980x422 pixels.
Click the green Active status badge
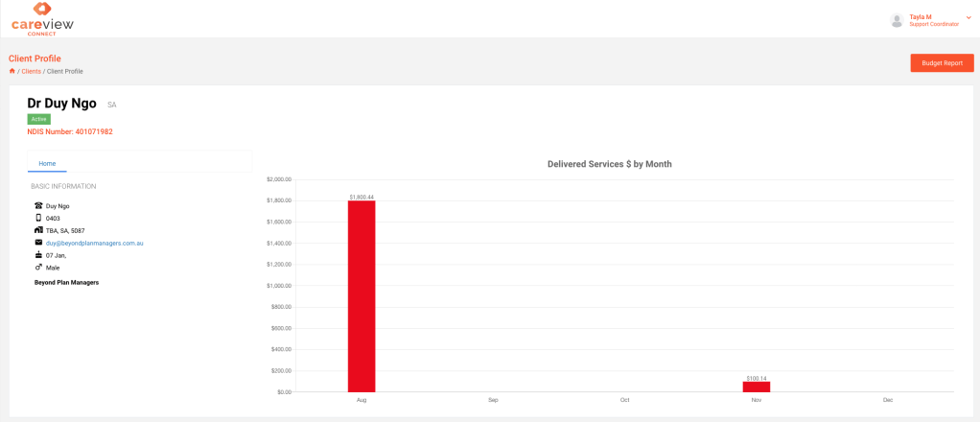tap(38, 119)
